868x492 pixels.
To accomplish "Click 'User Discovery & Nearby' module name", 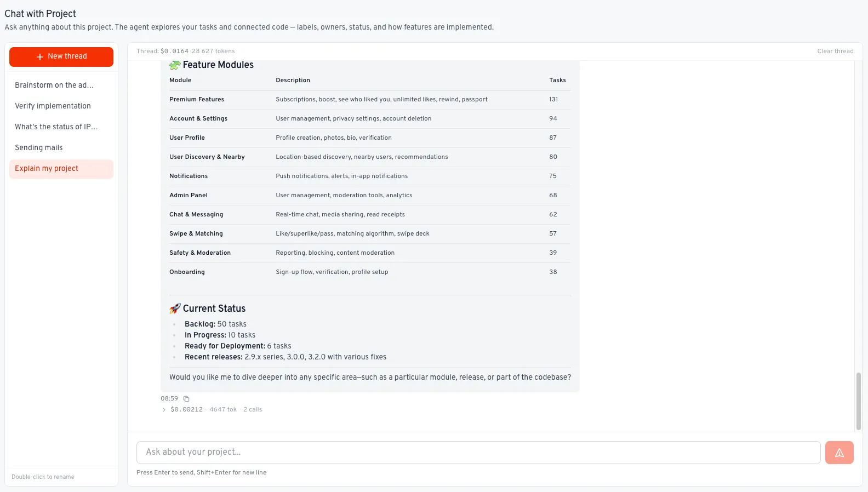I will (x=207, y=157).
